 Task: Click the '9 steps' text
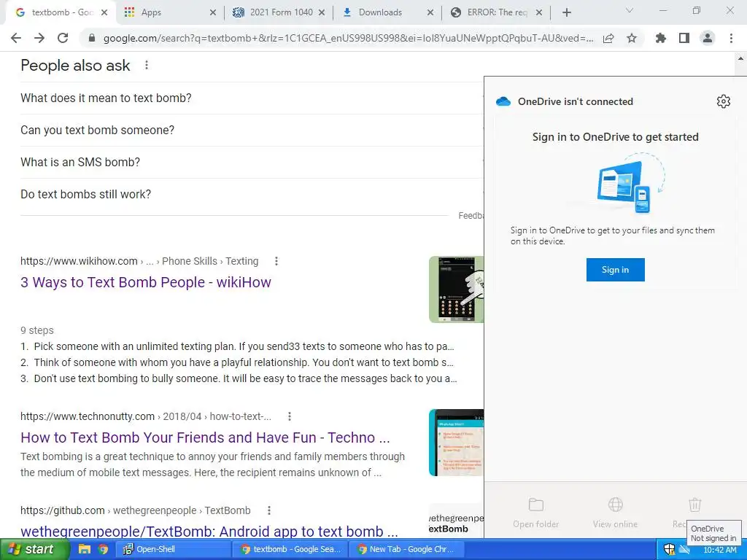[37, 330]
